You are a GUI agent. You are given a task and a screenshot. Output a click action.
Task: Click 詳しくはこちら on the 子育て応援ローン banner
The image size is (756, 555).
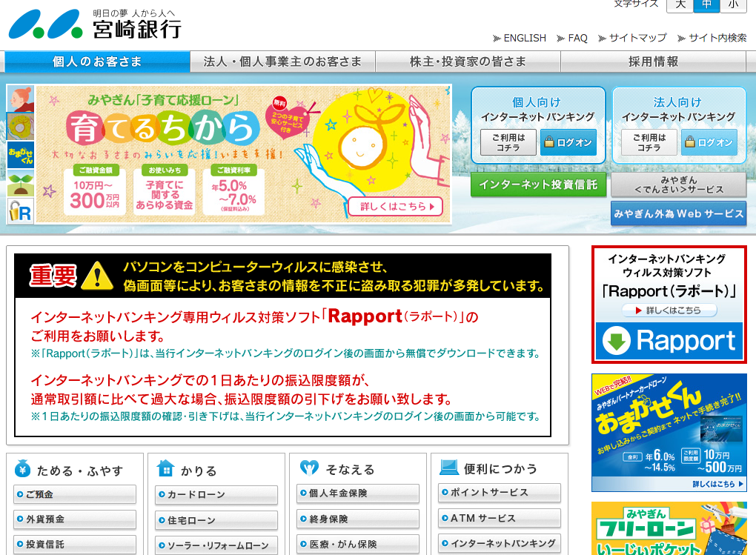[396, 207]
